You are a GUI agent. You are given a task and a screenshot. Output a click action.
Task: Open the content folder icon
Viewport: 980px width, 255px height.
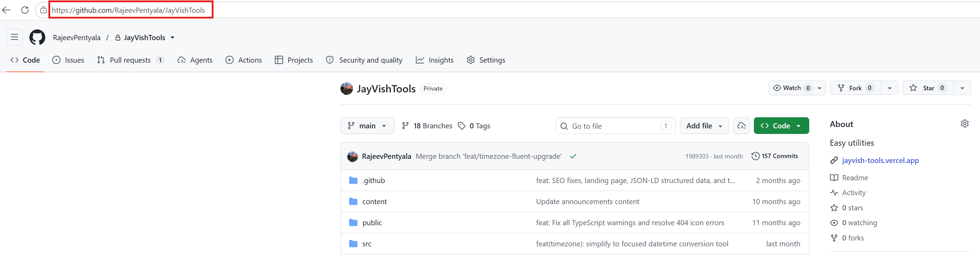click(353, 201)
